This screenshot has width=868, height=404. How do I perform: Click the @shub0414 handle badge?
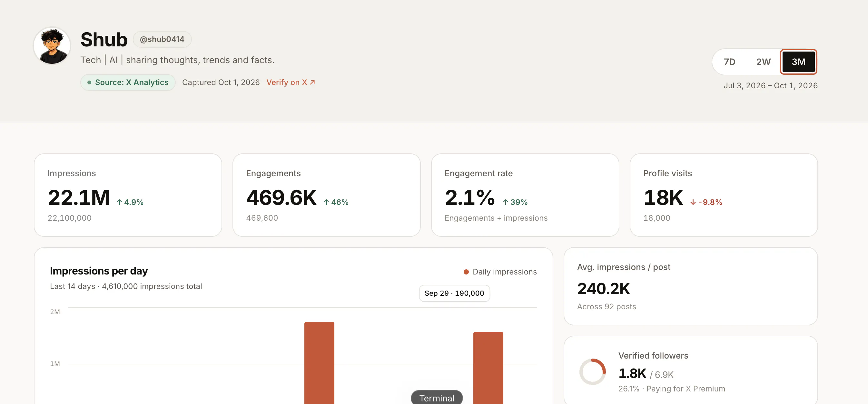tap(162, 39)
